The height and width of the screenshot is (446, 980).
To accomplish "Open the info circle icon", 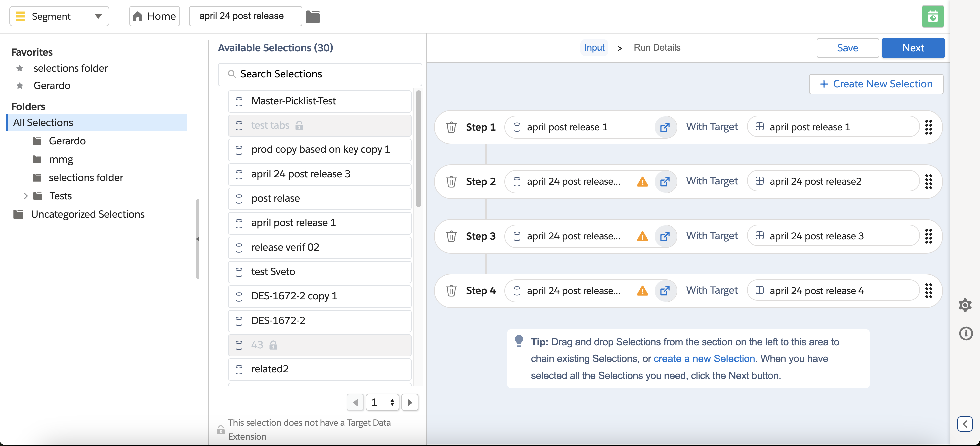I will point(966,333).
